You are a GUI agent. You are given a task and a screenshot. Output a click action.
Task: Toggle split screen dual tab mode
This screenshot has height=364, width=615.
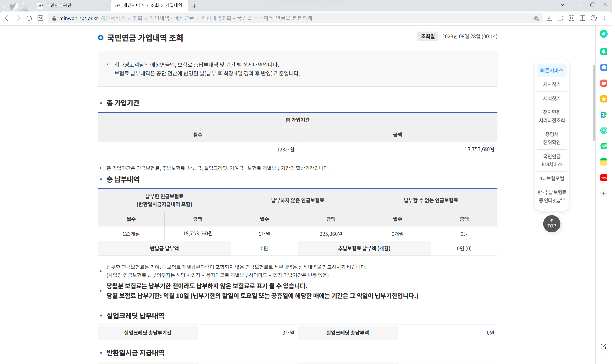(582, 18)
